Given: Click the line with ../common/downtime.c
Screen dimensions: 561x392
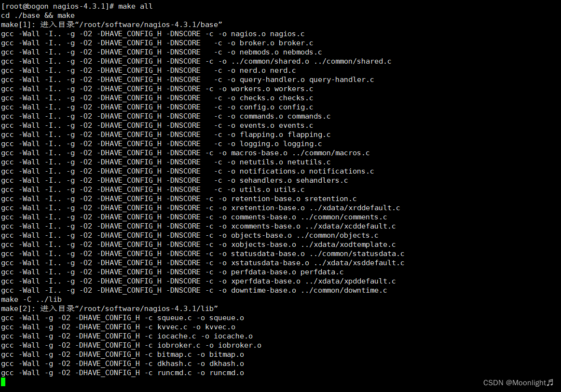Looking at the screenshot, I should pyautogui.click(x=194, y=290).
